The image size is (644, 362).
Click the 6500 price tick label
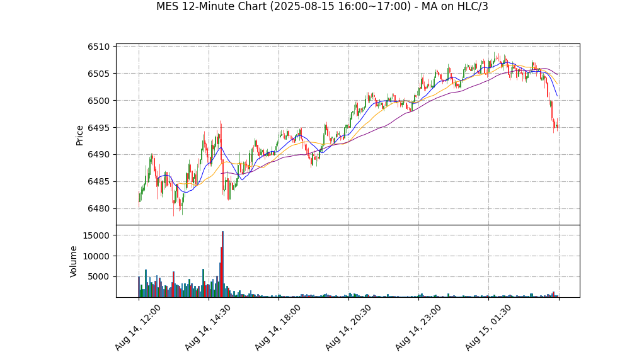click(x=99, y=101)
